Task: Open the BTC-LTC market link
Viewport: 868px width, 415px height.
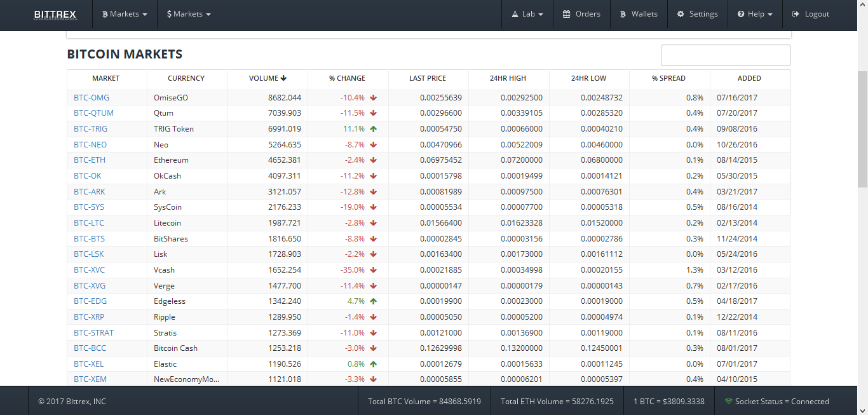Action: (x=89, y=222)
